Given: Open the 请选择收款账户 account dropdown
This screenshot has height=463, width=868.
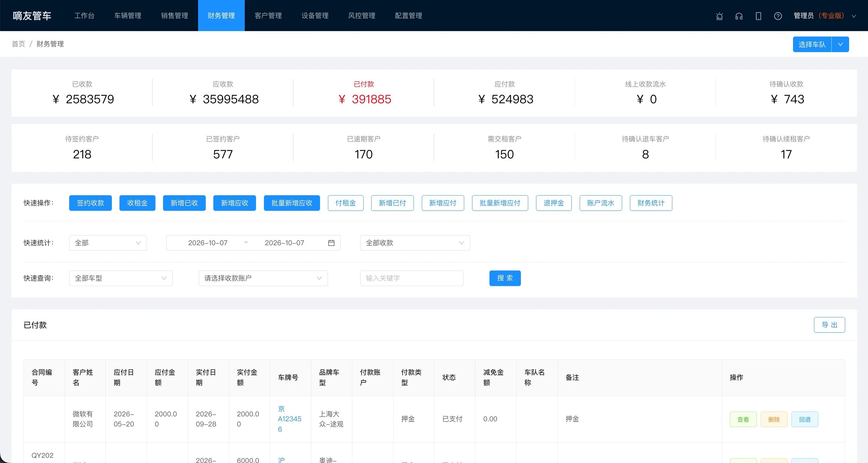Looking at the screenshot, I should pyautogui.click(x=263, y=278).
